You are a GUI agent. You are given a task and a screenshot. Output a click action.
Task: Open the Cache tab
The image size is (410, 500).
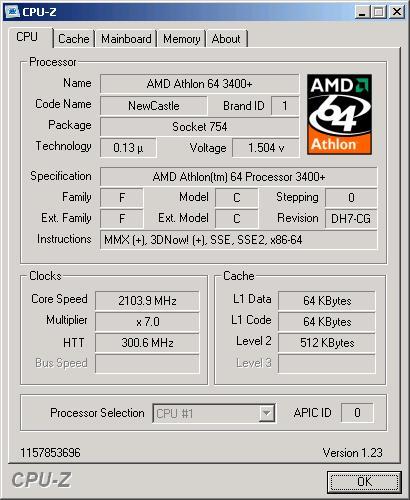pyautogui.click(x=74, y=39)
